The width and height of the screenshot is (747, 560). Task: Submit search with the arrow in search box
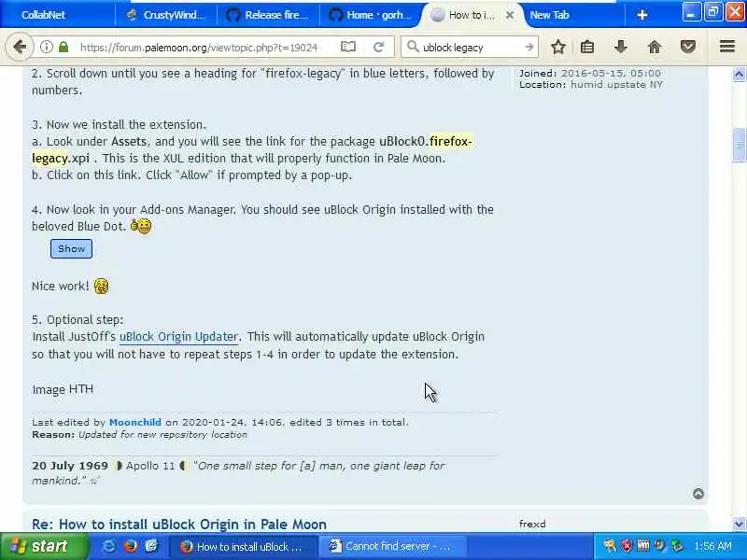click(529, 47)
